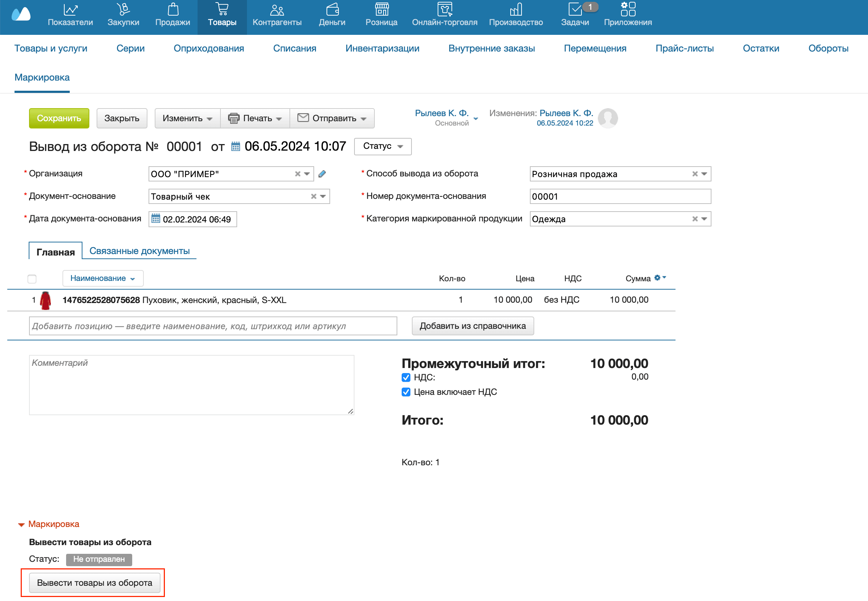Toggle Цена включает НДС checkbox
868x601 pixels.
pyautogui.click(x=406, y=392)
